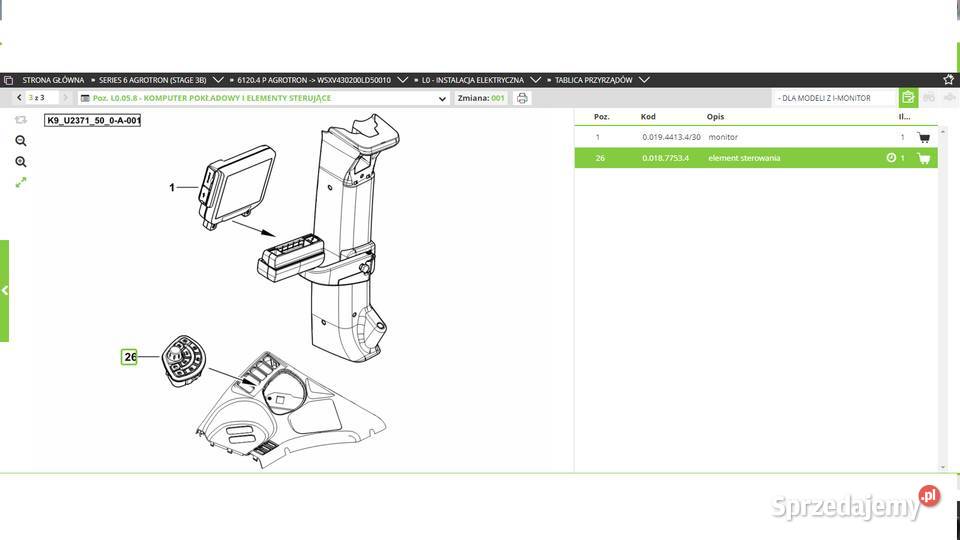Add element sterowania to cart
The width and height of the screenshot is (960, 540).
click(x=923, y=158)
